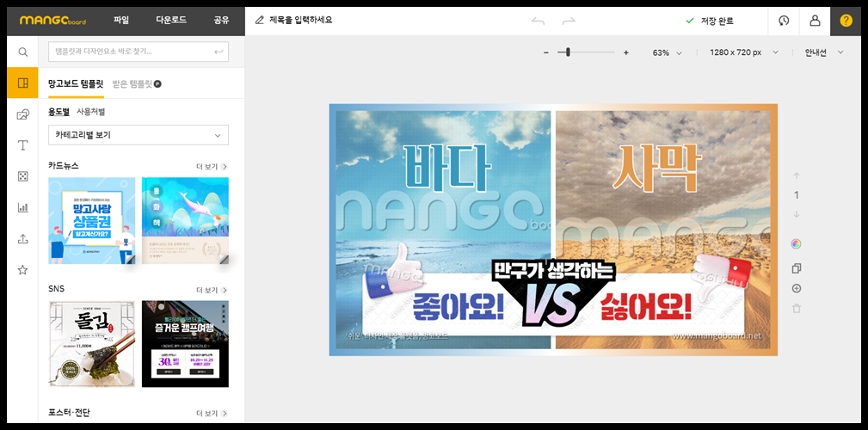868x430 pixels.
Task: Click the title field 제목을 입력하세요
Action: tap(300, 21)
